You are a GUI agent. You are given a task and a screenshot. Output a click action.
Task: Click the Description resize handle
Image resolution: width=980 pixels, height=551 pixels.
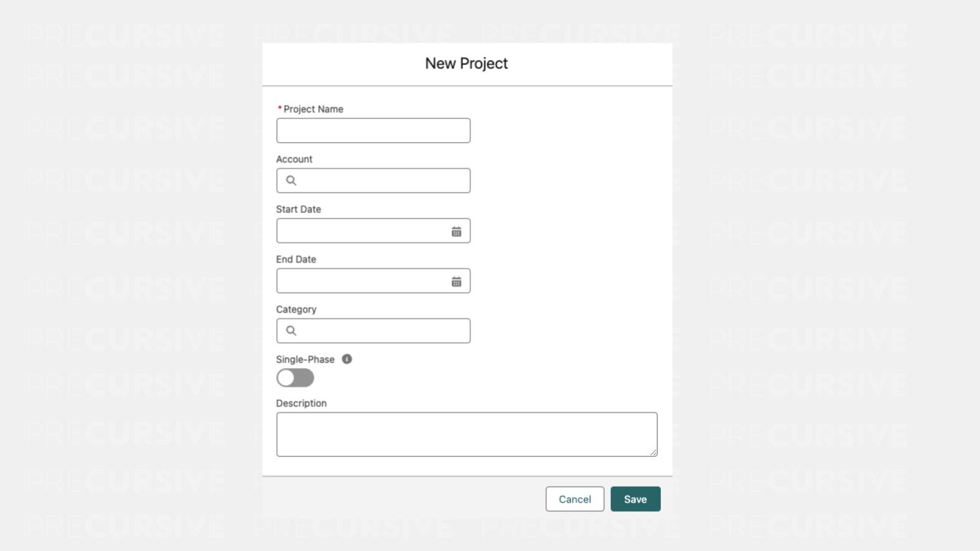654,452
